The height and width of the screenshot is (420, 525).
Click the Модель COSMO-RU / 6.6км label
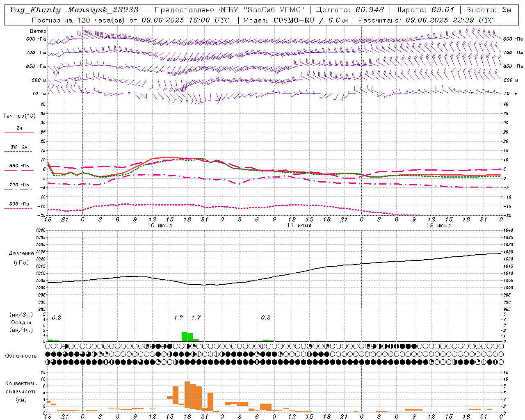click(x=296, y=20)
